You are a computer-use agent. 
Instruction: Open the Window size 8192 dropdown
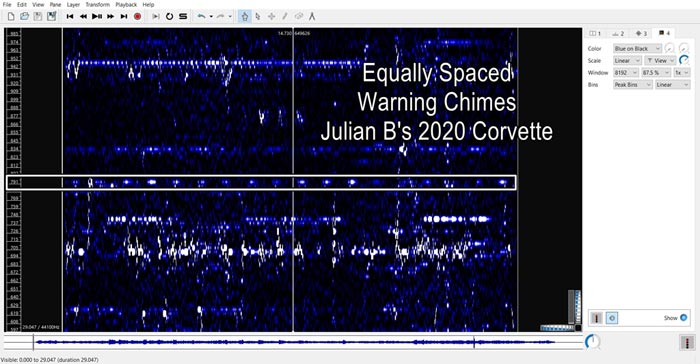[x=626, y=72]
